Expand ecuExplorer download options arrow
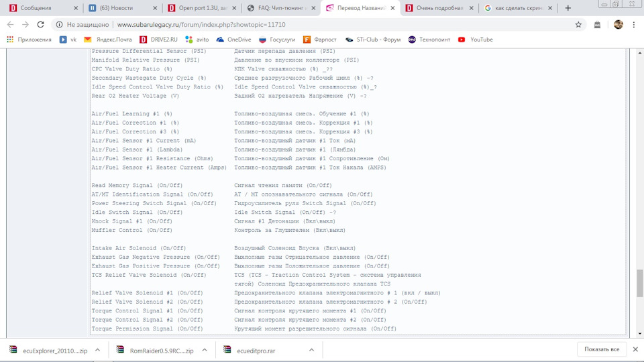This screenshot has height=362, width=644. [97, 350]
